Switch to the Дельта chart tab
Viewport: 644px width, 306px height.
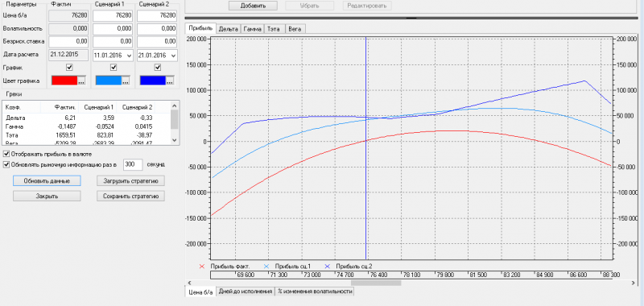[229, 29]
